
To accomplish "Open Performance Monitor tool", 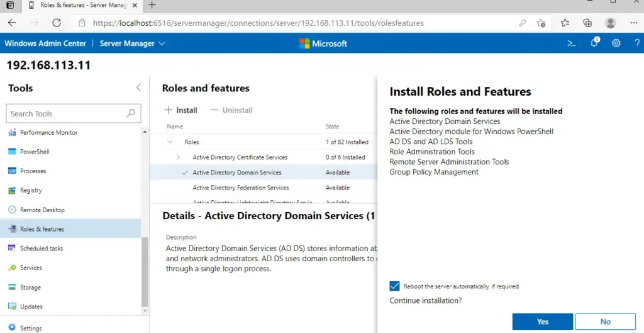I will 48,132.
